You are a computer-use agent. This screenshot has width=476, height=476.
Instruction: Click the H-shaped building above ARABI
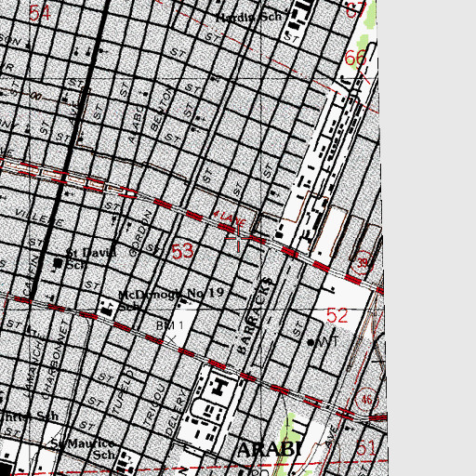click(x=220, y=387)
